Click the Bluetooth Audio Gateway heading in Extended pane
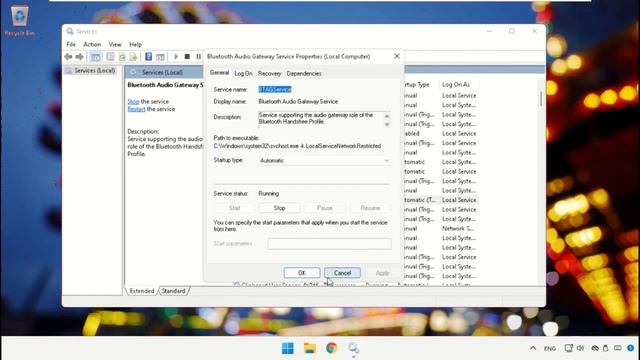The image size is (640, 360). 165,85
